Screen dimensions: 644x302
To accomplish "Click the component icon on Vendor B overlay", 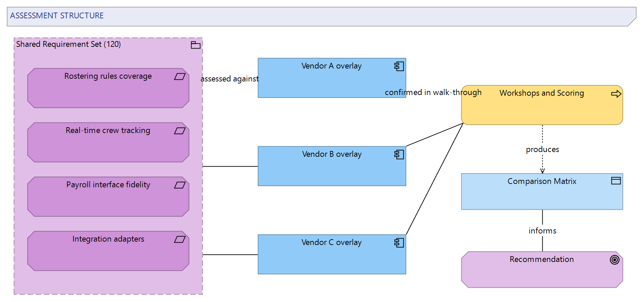I will point(399,154).
